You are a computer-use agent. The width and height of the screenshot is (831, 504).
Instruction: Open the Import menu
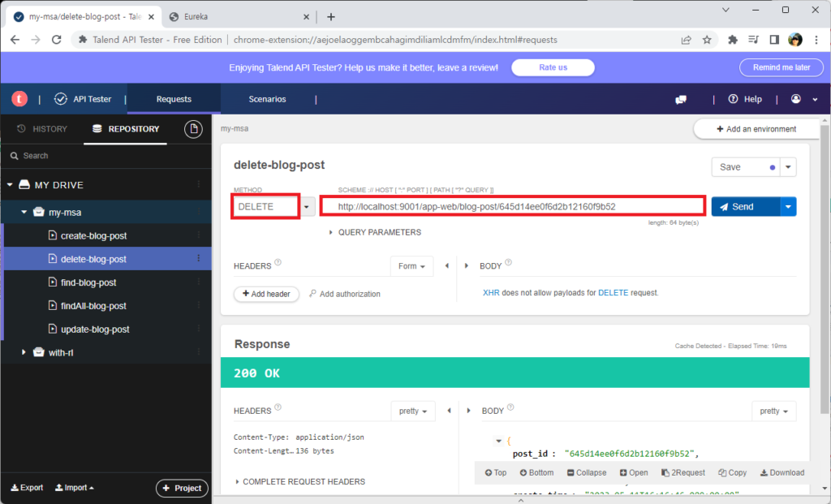(75, 488)
